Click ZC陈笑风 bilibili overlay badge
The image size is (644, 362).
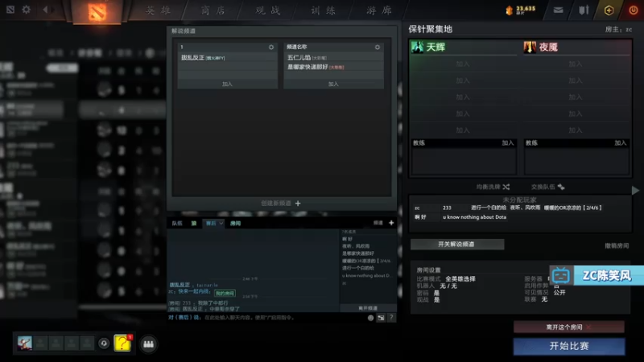click(x=597, y=275)
